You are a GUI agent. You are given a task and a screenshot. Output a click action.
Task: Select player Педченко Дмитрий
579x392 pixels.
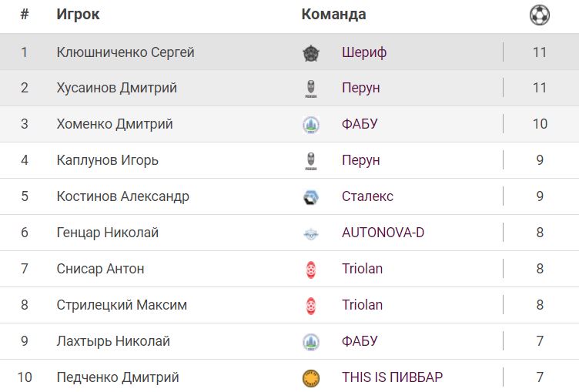(118, 377)
